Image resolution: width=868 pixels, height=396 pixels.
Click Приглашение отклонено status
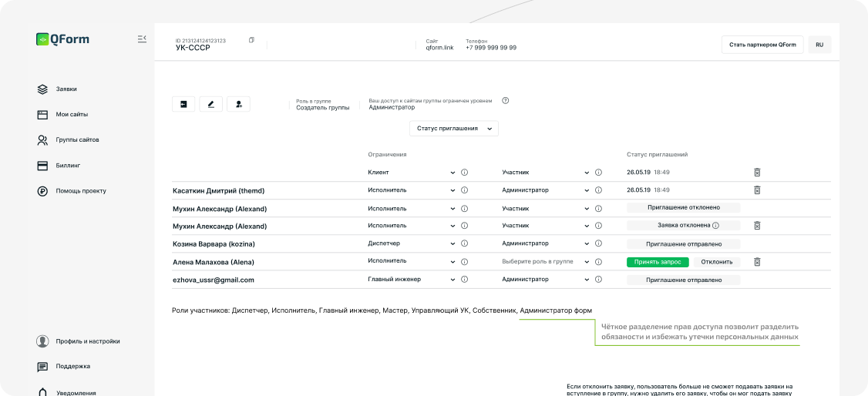683,207
